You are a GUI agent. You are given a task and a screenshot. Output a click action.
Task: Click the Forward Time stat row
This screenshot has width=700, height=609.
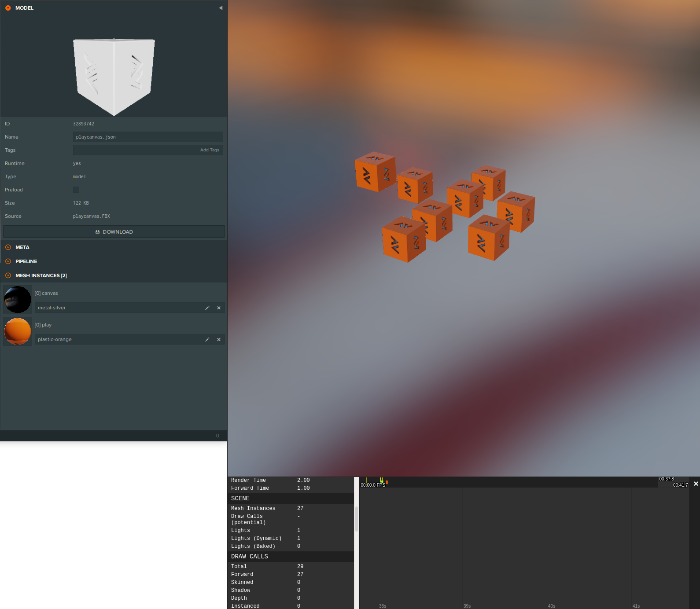pyautogui.click(x=291, y=488)
